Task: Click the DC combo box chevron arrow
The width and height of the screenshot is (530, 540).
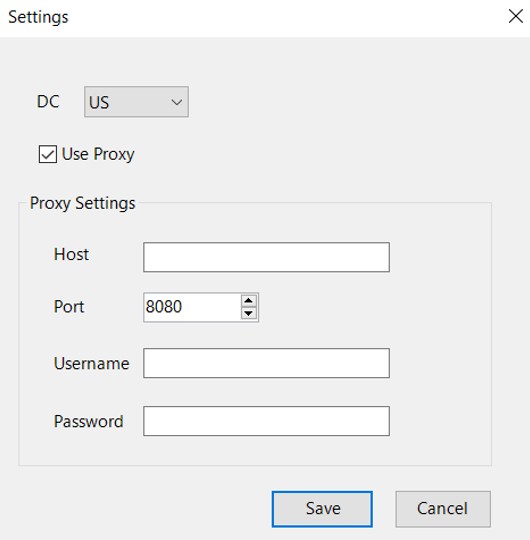Action: (177, 102)
